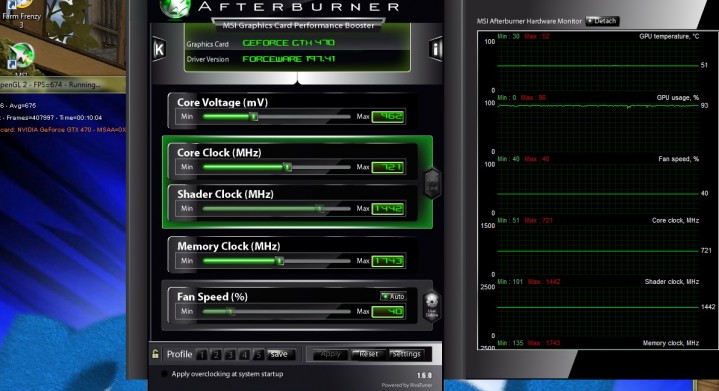Toggle the core and shader clock link button
Viewport: 719px width, 391px height.
[x=432, y=183]
